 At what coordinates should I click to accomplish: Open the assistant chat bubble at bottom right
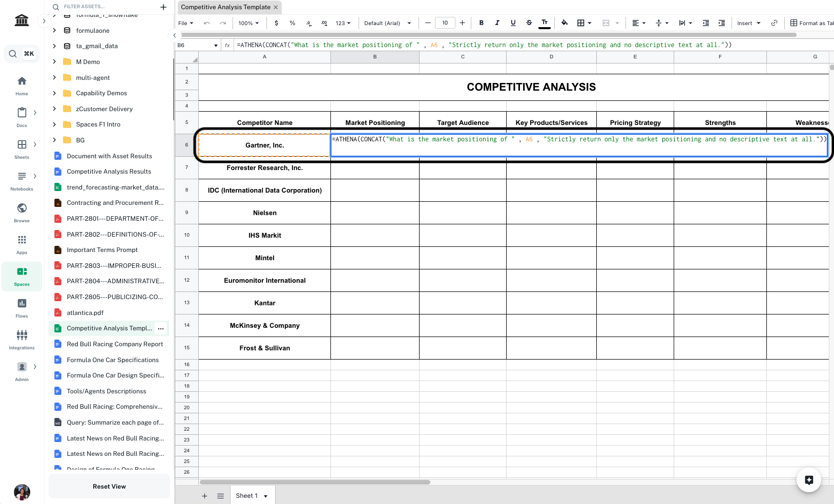pyautogui.click(x=809, y=480)
